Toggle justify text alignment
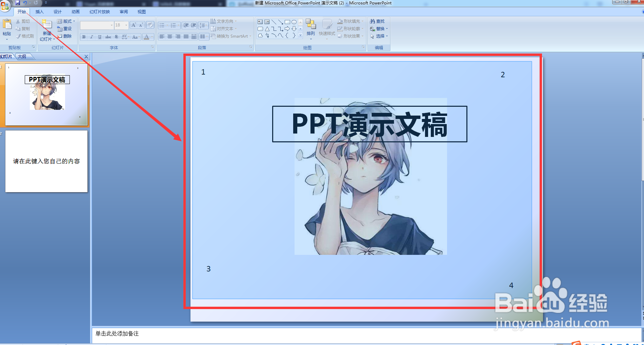The width and height of the screenshot is (644, 345). pyautogui.click(x=186, y=37)
